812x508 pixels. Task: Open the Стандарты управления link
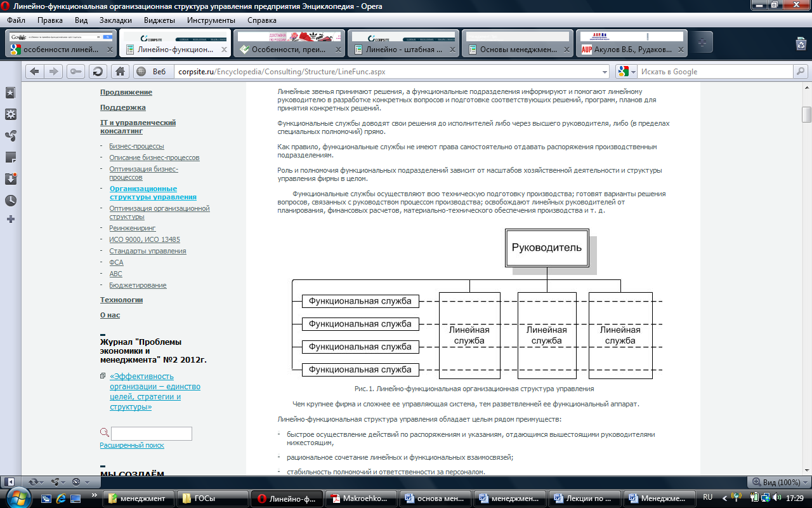[148, 251]
